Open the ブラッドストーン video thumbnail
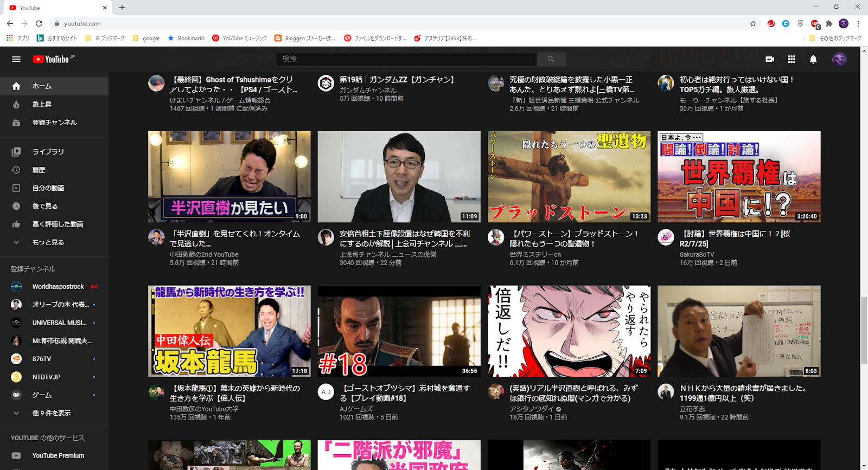 click(569, 177)
